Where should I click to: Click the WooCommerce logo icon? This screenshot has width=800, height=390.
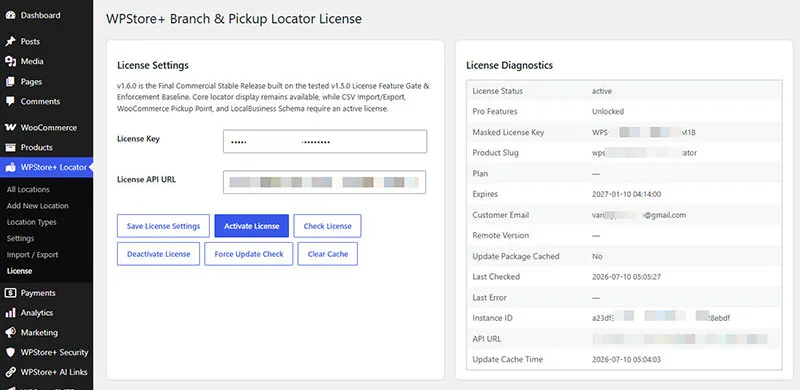[10, 128]
